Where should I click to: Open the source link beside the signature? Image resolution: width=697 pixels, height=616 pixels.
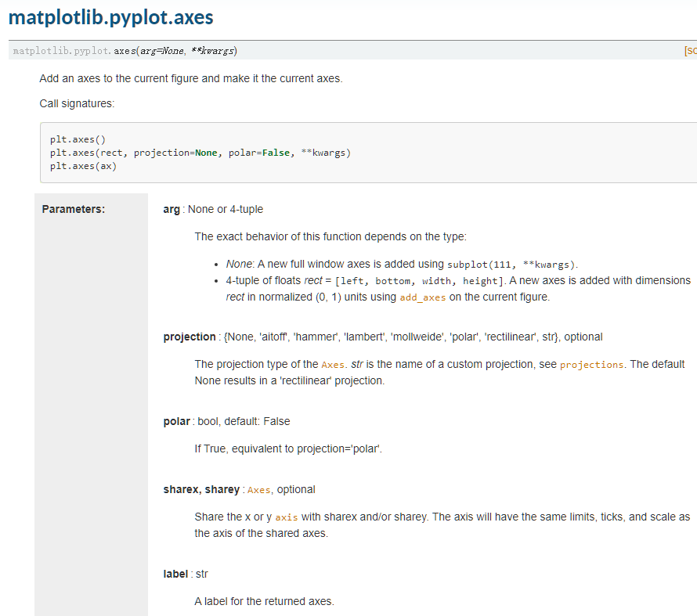tap(691, 51)
